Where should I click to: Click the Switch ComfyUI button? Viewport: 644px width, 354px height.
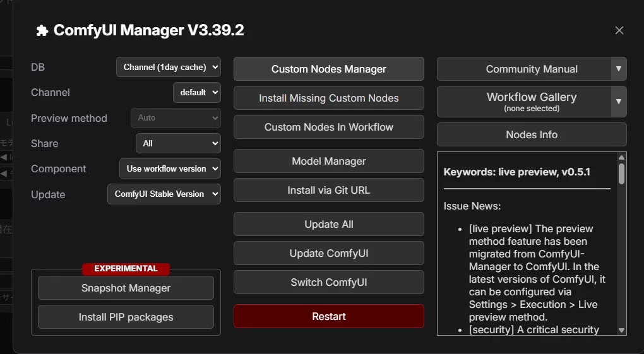(x=328, y=283)
